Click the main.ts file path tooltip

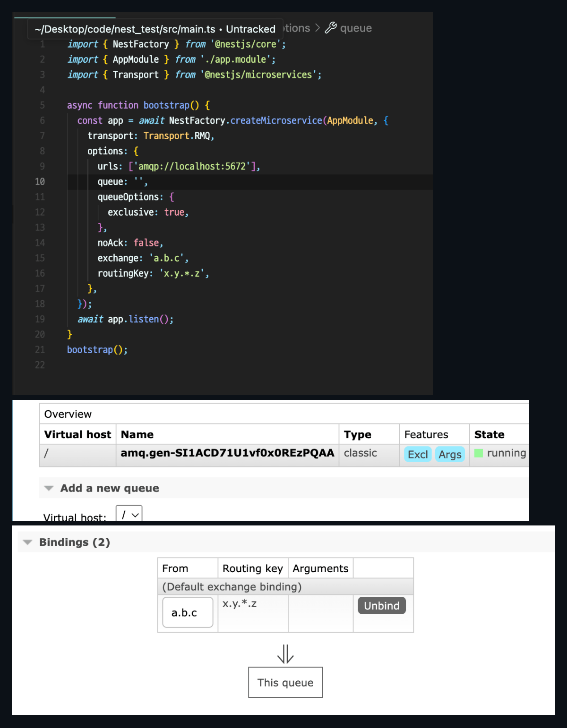point(155,29)
